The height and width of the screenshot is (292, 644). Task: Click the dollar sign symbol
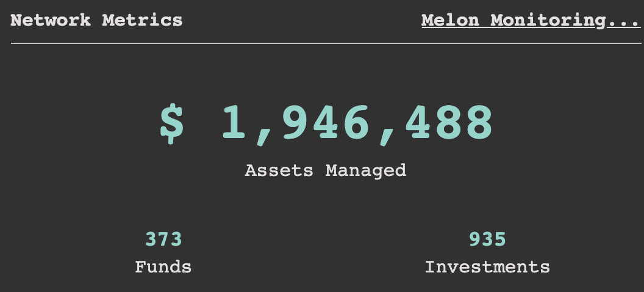tap(171, 125)
